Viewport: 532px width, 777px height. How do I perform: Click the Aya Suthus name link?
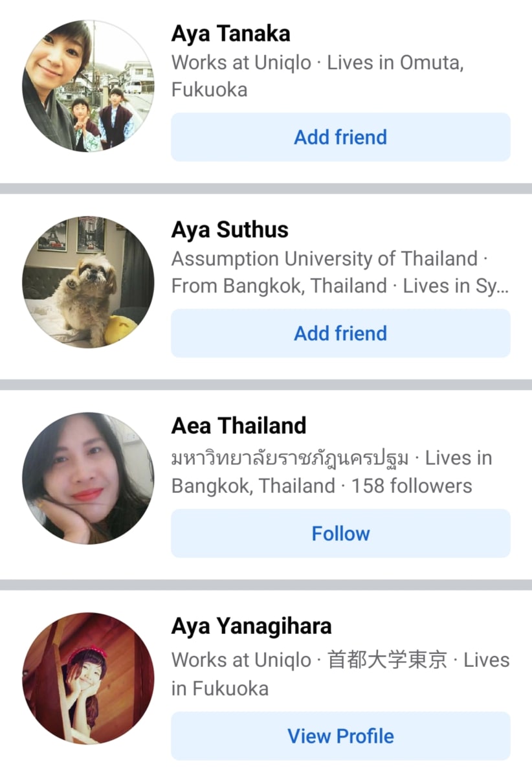[230, 230]
